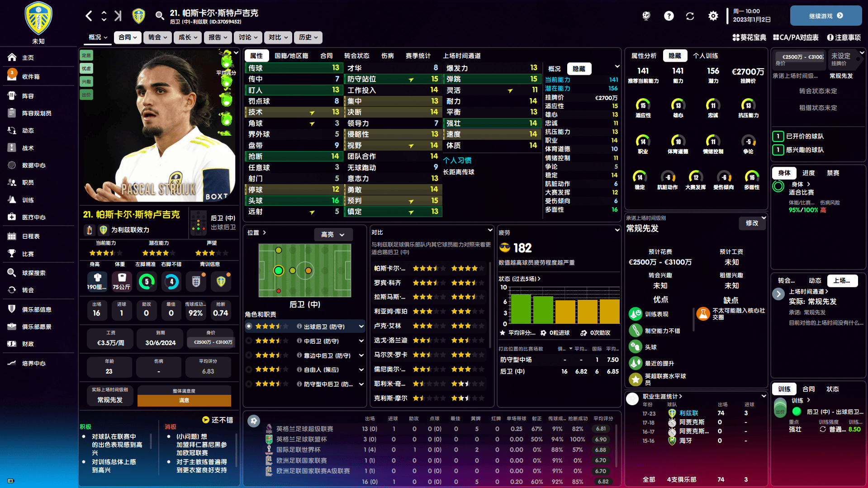Open the Data Hub sidebar icon
This screenshot has height=488, width=868.
point(12,165)
